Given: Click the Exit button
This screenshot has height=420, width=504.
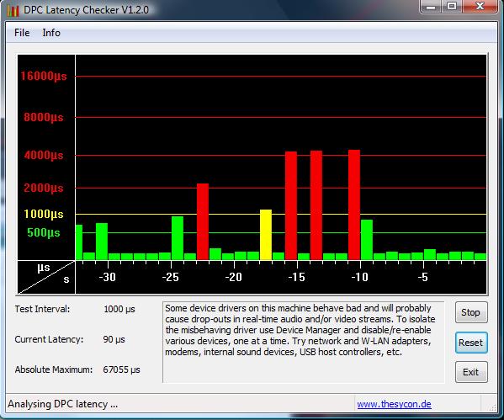Looking at the screenshot, I should pyautogui.click(x=471, y=372).
